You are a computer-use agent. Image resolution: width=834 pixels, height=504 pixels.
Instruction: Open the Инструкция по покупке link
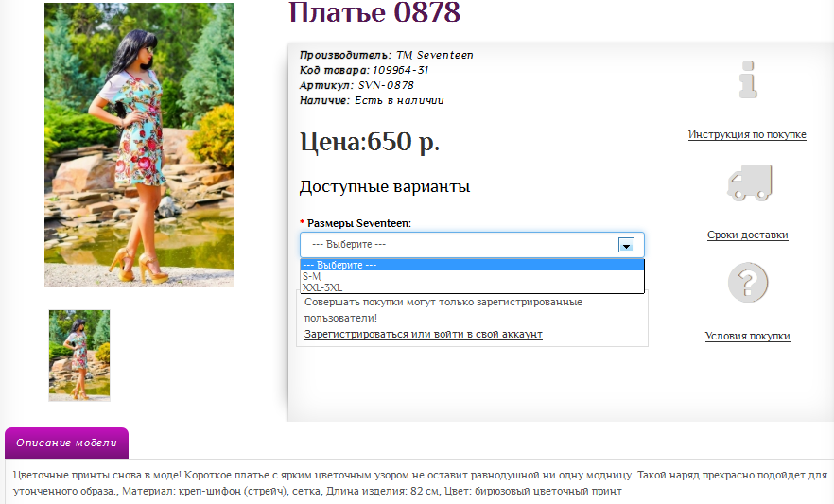[x=747, y=134]
